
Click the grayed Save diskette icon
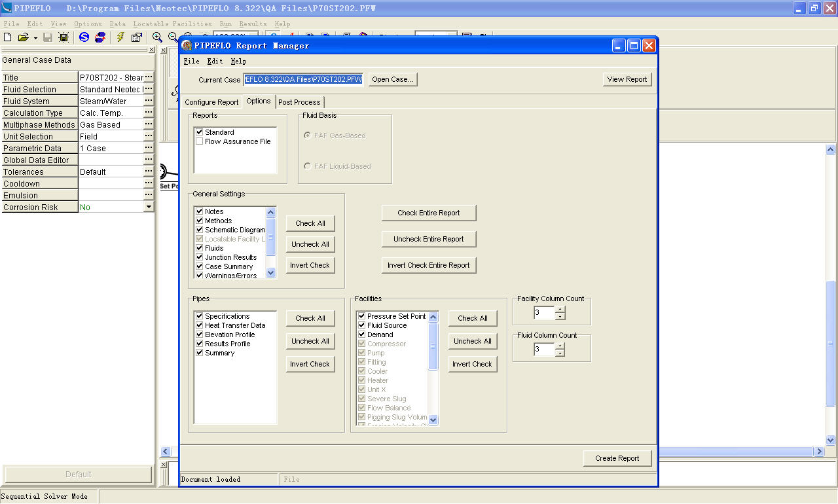point(48,37)
